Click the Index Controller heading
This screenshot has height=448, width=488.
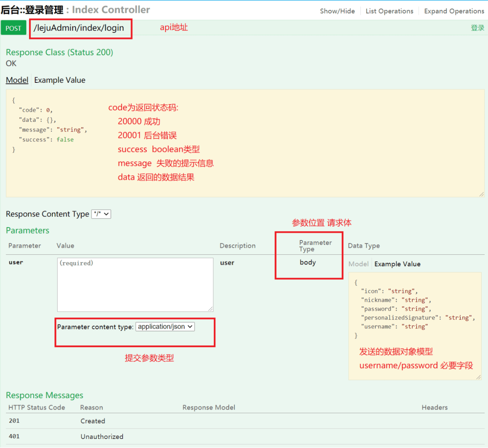pos(111,10)
